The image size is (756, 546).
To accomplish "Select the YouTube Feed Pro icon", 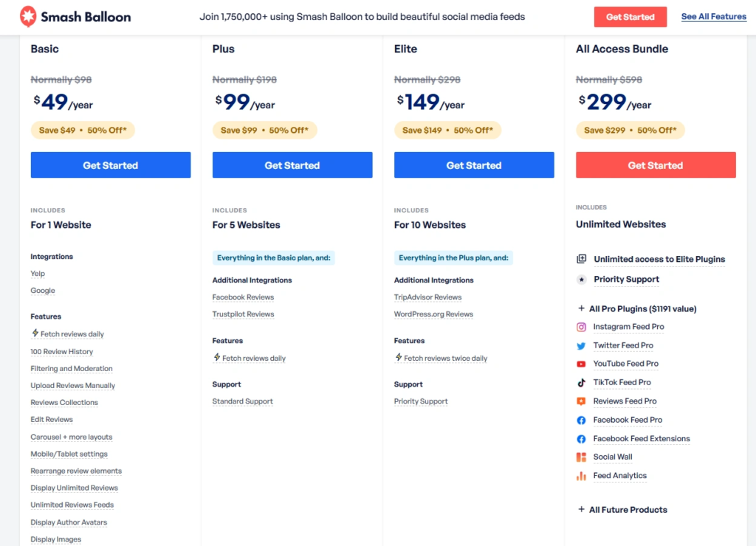I will click(x=581, y=364).
